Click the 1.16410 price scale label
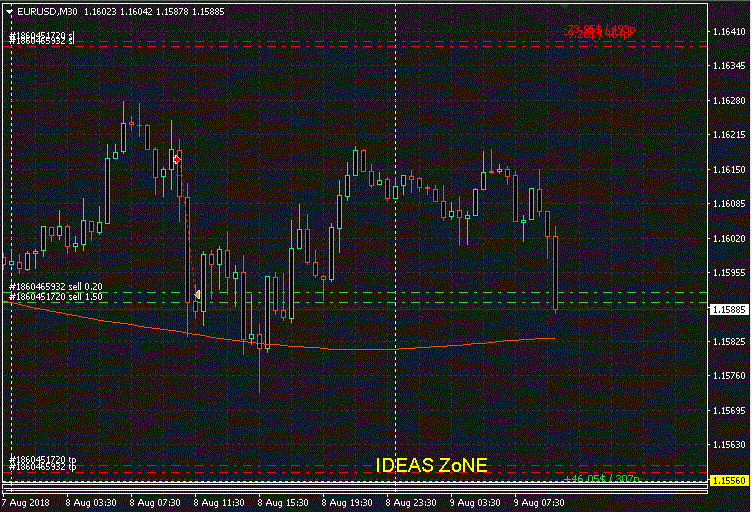The height and width of the screenshot is (512, 752). pyautogui.click(x=729, y=32)
